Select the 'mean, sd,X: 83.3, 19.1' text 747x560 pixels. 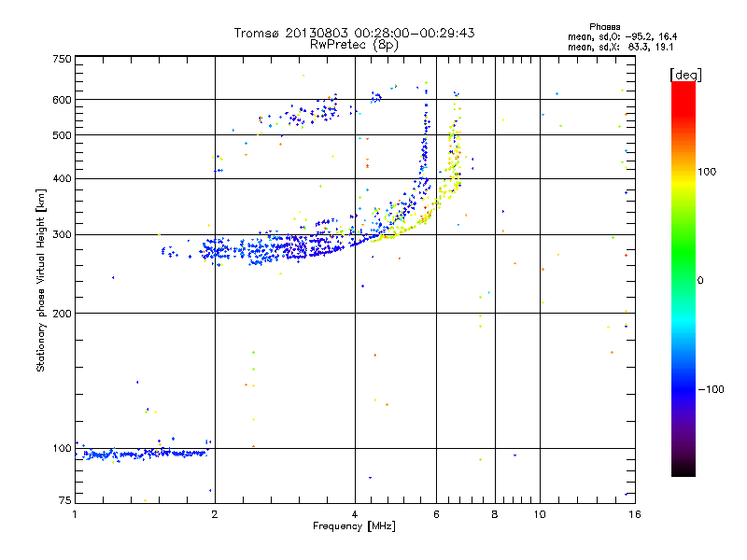[x=620, y=47]
